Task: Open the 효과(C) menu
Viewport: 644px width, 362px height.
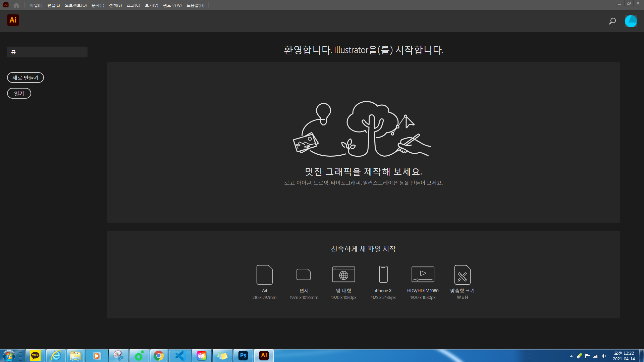Action: 133,5
